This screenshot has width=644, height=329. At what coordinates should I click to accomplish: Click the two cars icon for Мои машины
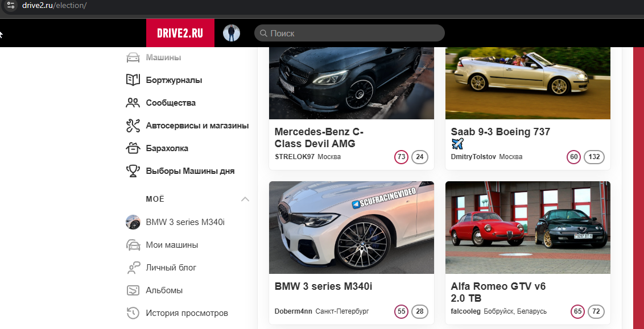133,245
